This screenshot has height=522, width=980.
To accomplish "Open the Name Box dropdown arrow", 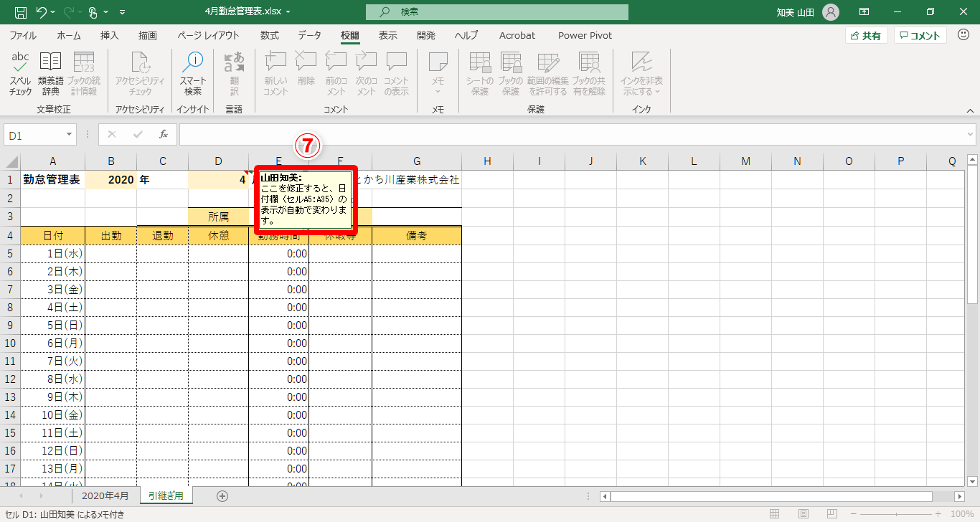I will point(70,134).
